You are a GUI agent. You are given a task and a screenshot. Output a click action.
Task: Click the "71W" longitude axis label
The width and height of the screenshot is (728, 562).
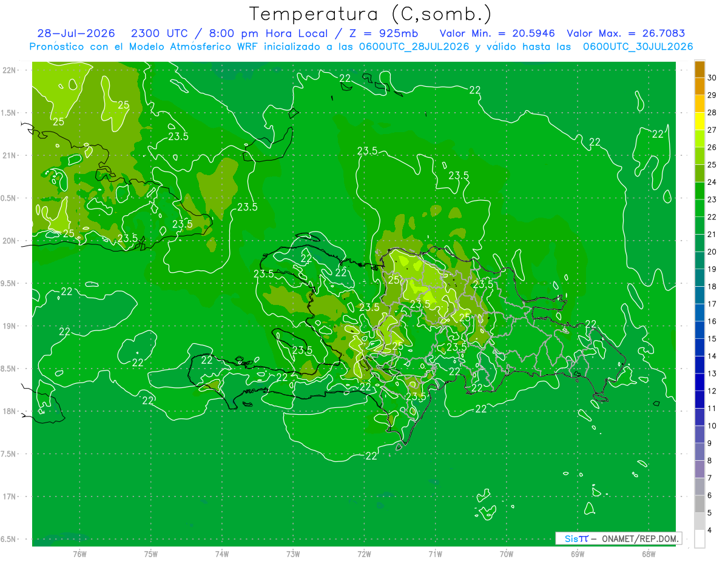[435, 554]
